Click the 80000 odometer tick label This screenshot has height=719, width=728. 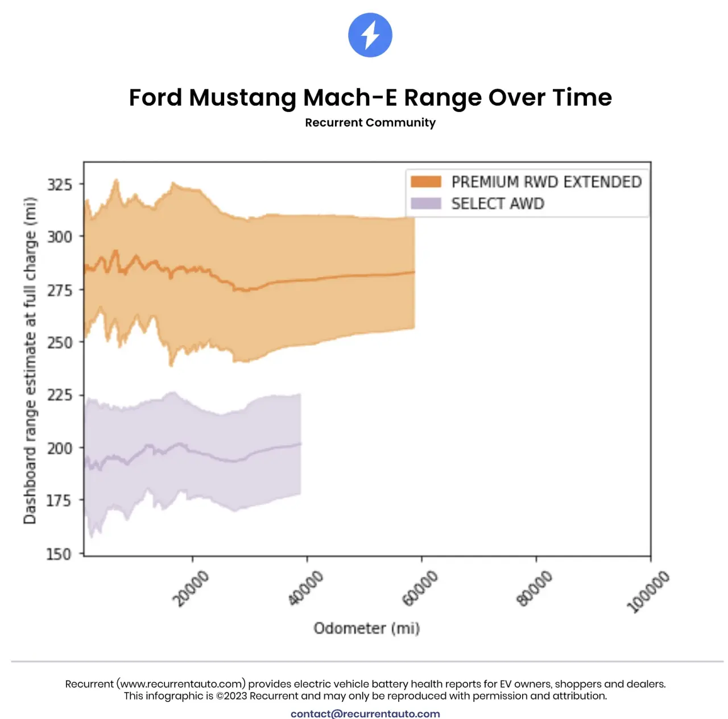pyautogui.click(x=534, y=589)
